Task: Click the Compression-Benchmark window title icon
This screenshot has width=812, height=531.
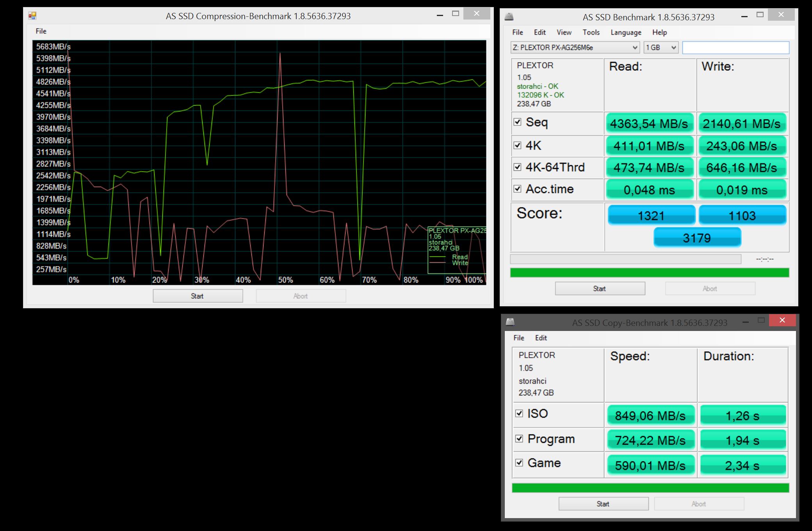Action: click(x=32, y=16)
